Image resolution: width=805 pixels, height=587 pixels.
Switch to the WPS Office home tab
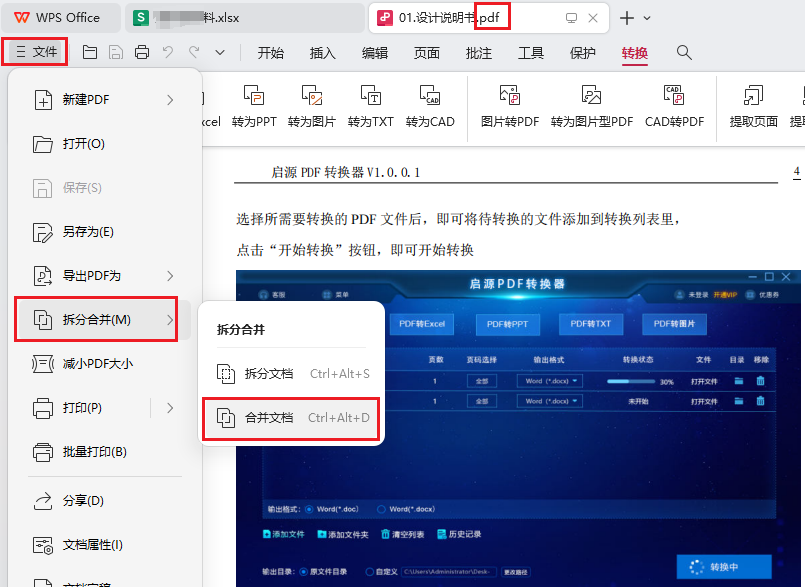[x=61, y=18]
